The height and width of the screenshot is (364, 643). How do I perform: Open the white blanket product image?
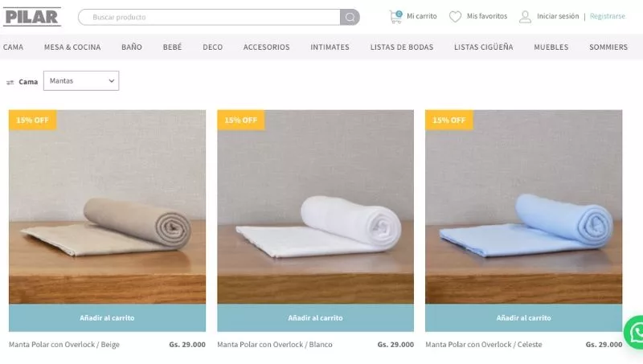315,207
